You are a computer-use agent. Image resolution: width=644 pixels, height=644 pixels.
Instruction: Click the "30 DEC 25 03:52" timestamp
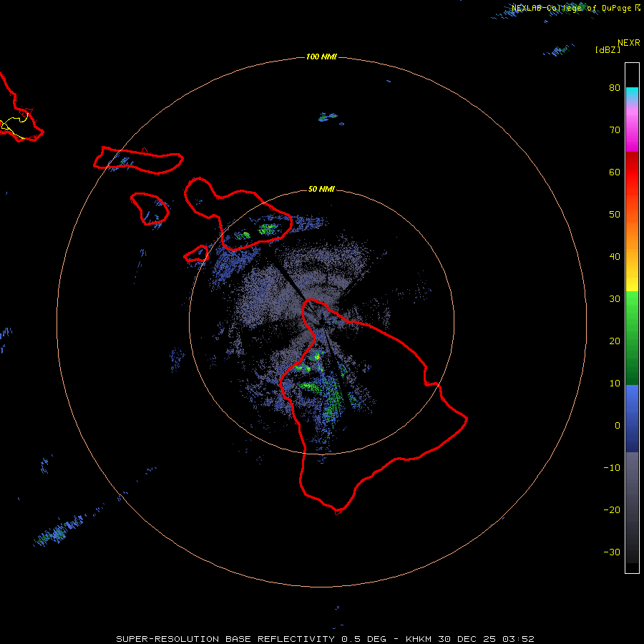click(486, 639)
